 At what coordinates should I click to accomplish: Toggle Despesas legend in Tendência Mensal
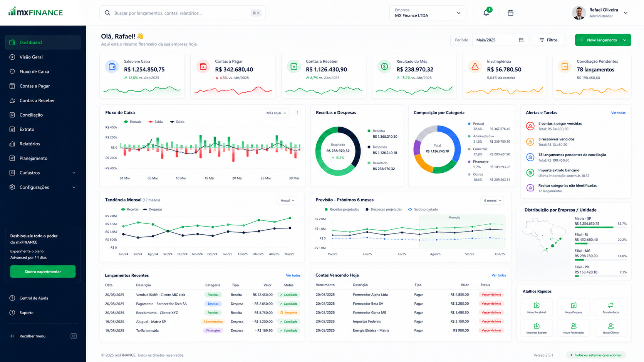(153, 209)
